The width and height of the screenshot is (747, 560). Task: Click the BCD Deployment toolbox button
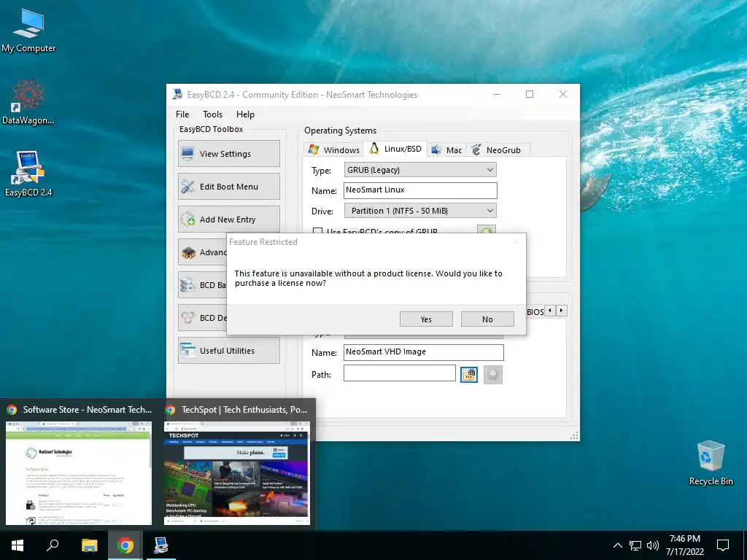point(203,318)
